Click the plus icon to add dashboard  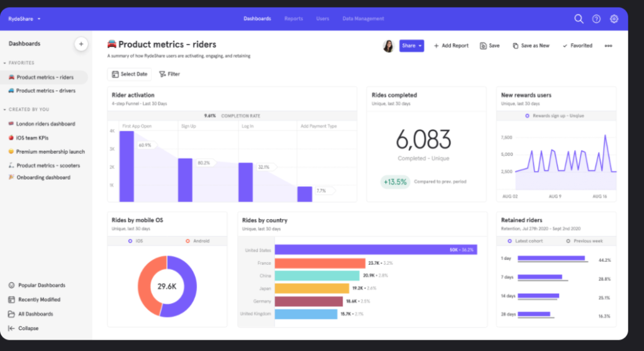pyautogui.click(x=80, y=44)
